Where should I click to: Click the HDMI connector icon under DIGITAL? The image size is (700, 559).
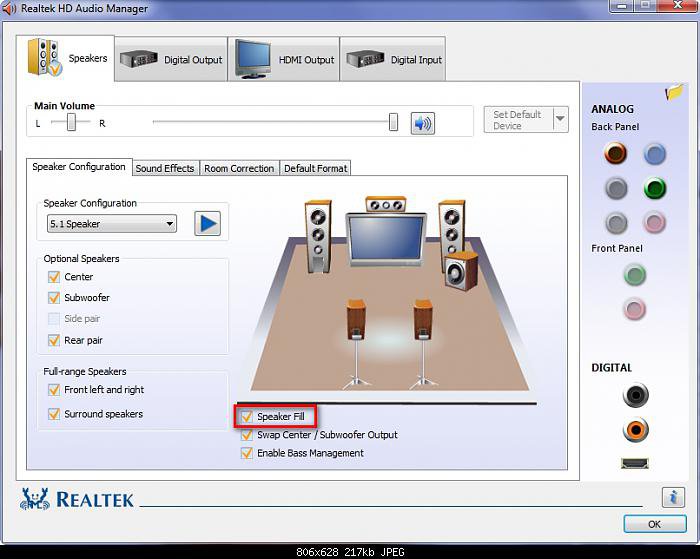click(634, 463)
